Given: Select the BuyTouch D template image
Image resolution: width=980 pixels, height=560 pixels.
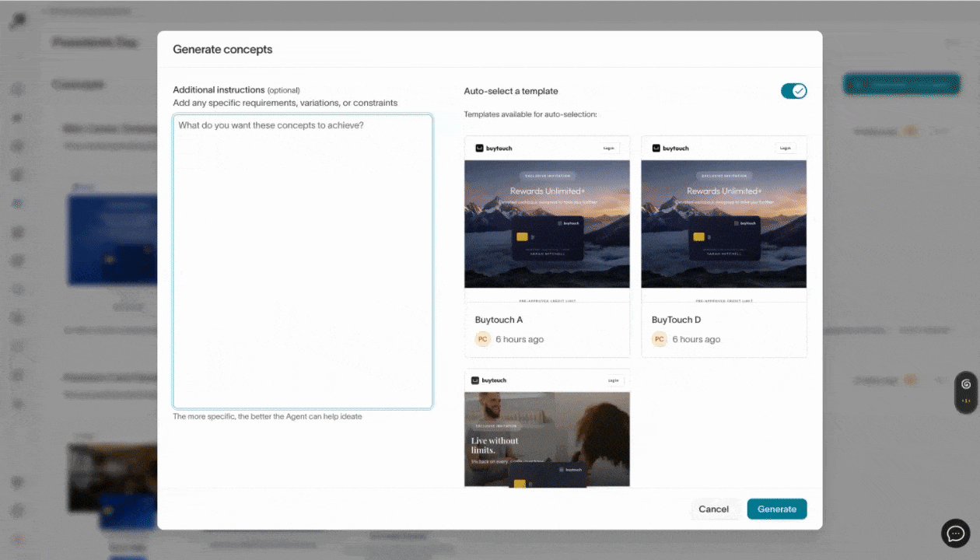Looking at the screenshot, I should [x=723, y=224].
